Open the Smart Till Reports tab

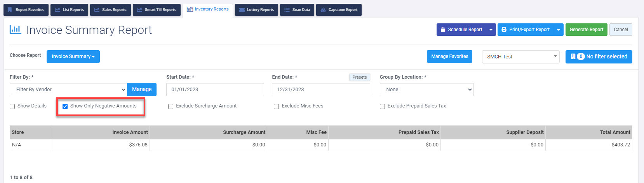(157, 10)
